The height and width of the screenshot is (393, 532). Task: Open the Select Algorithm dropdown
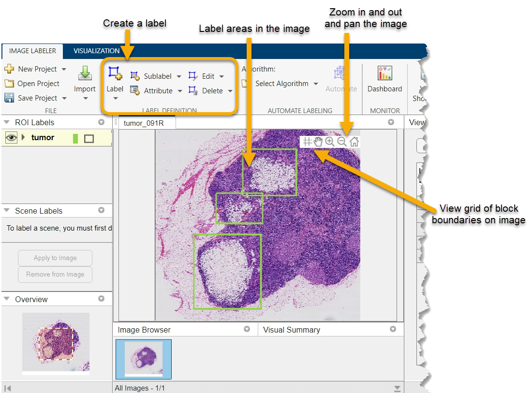(286, 84)
